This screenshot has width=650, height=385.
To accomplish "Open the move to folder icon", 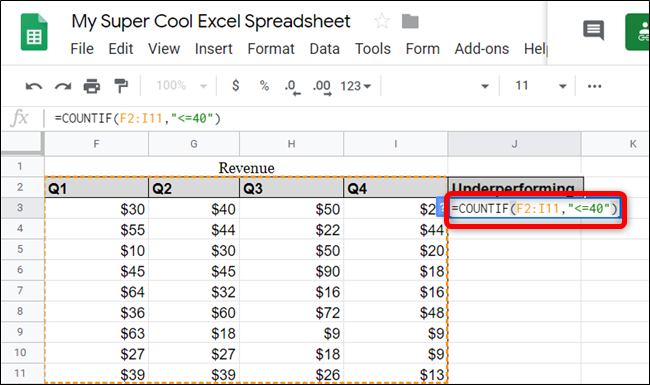I will pyautogui.click(x=410, y=21).
